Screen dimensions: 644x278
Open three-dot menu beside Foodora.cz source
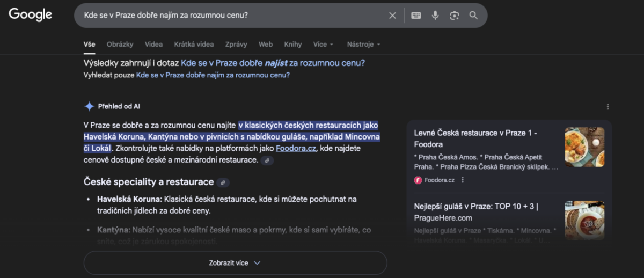pos(463,180)
